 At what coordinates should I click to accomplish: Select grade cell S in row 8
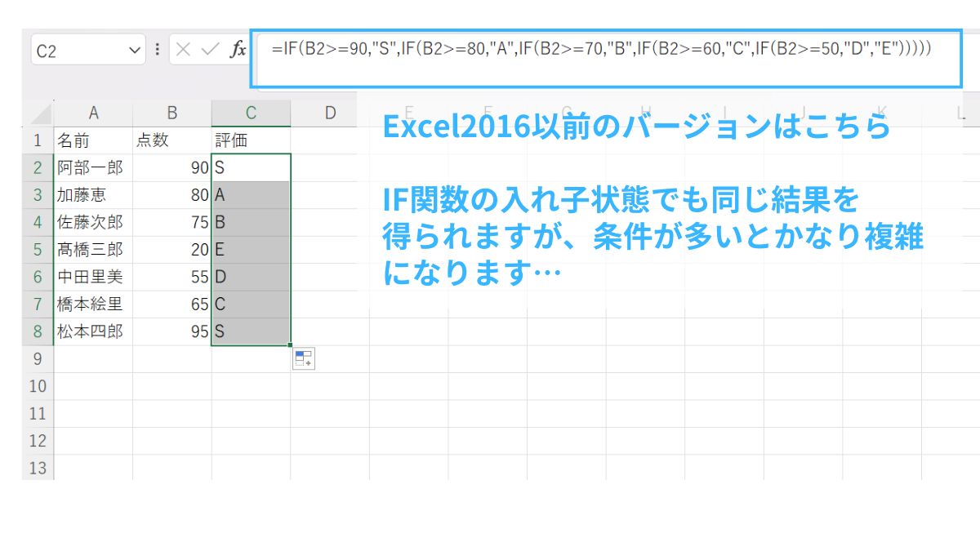[251, 331]
